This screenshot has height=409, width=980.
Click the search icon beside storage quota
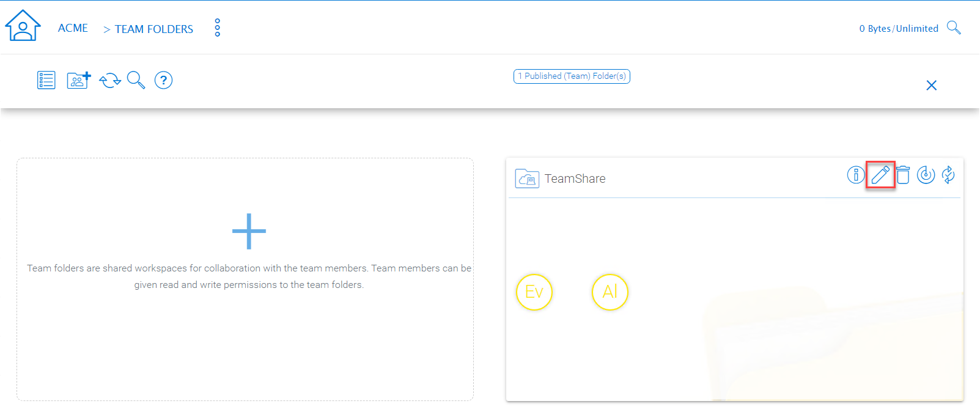954,28
